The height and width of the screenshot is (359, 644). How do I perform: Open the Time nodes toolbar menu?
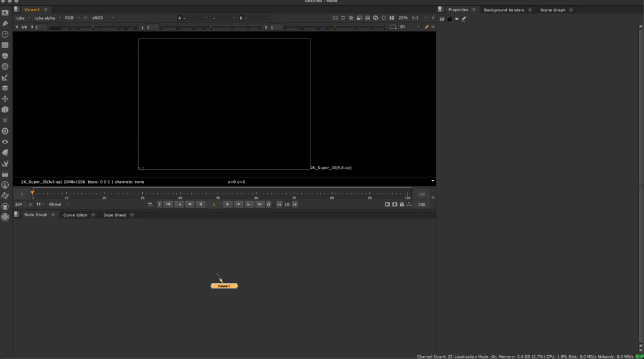[x=5, y=34]
